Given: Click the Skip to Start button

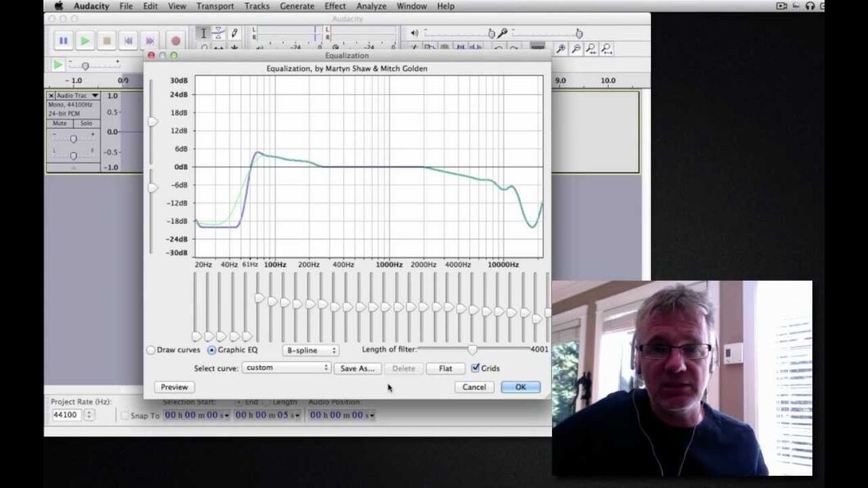Looking at the screenshot, I should 127,40.
